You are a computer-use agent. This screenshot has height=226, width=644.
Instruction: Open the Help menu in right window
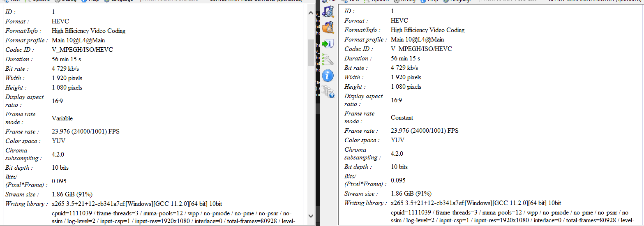[429, 1]
